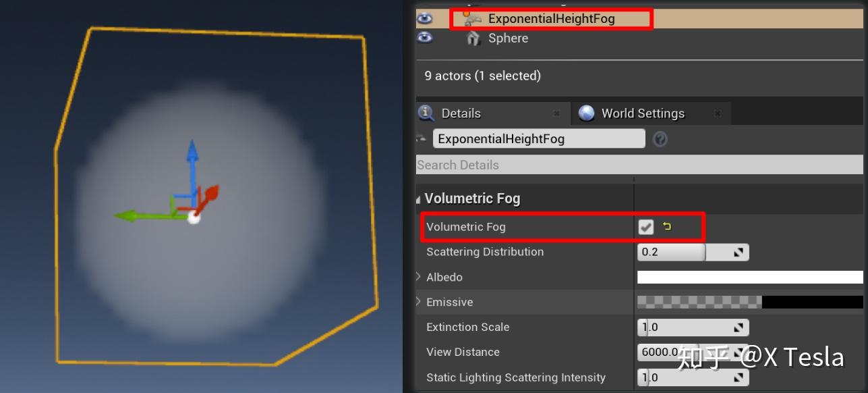Expand the Emissive property
The image size is (868, 393).
click(x=419, y=302)
